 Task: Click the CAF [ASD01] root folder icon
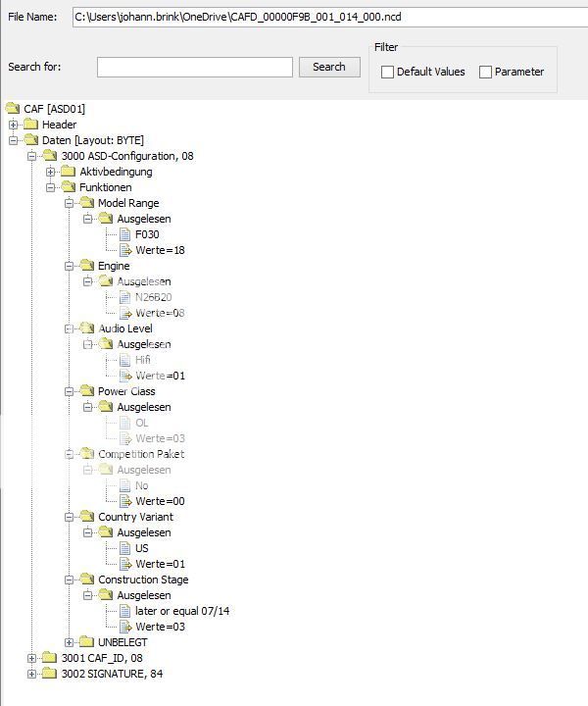(x=13, y=109)
